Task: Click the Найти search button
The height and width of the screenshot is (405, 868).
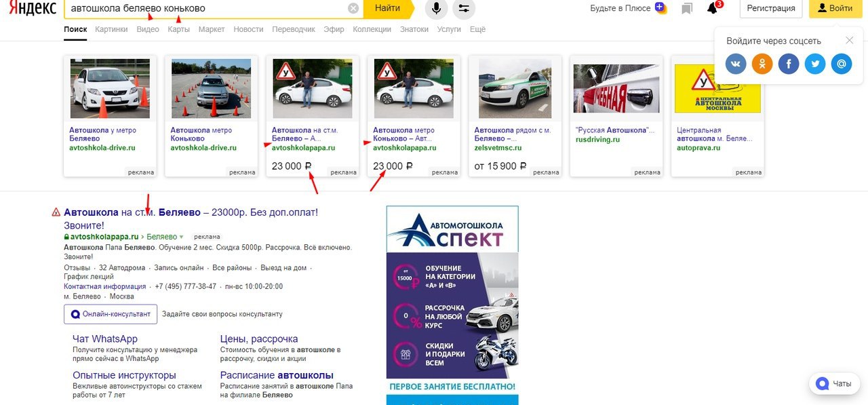Action: tap(387, 8)
